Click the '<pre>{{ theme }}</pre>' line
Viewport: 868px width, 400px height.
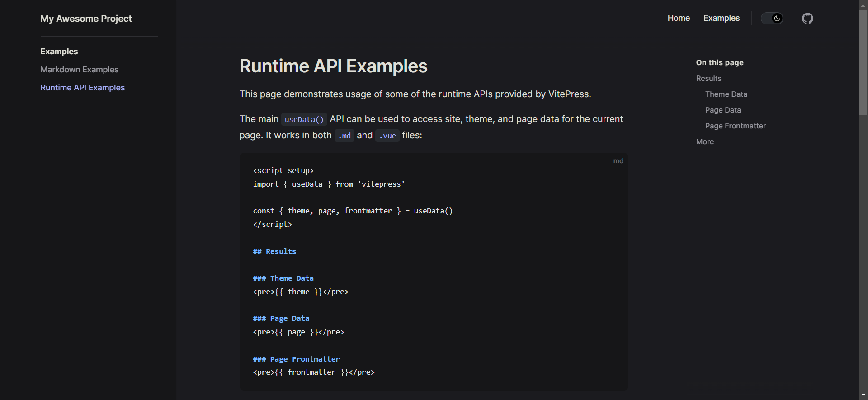[x=301, y=292]
